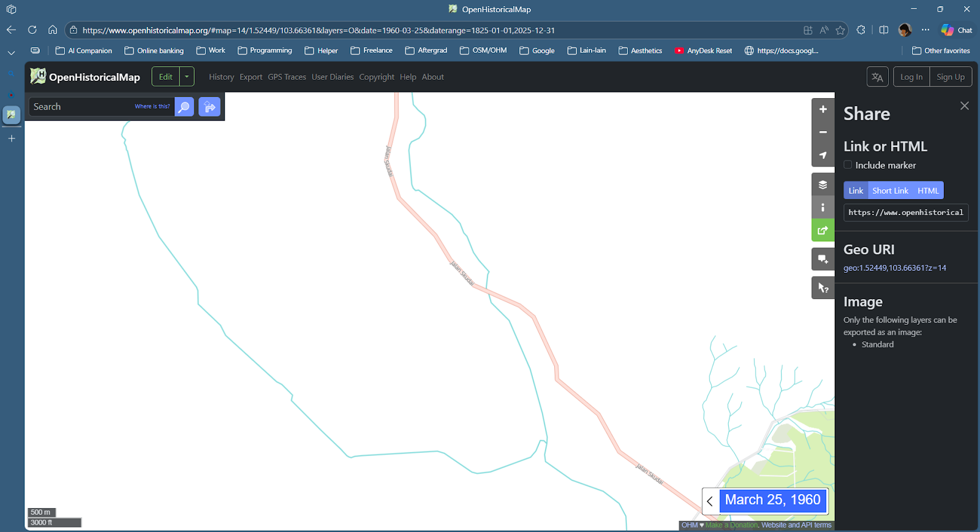This screenshot has width=980, height=532.
Task: Click the Sign Up button
Action: [x=951, y=77]
